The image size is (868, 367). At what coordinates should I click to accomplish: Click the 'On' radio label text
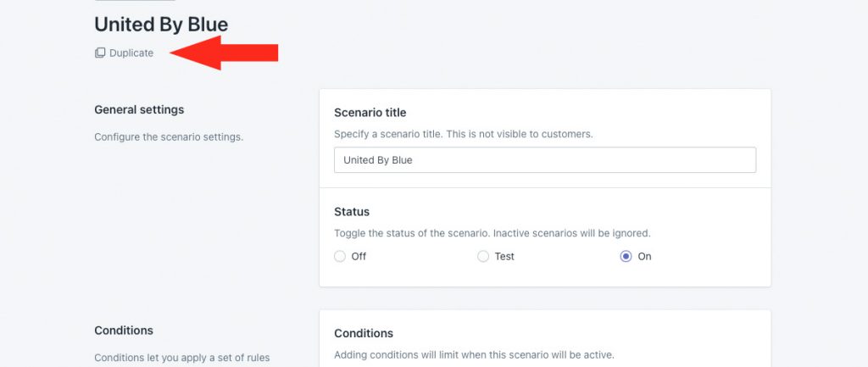click(x=644, y=256)
